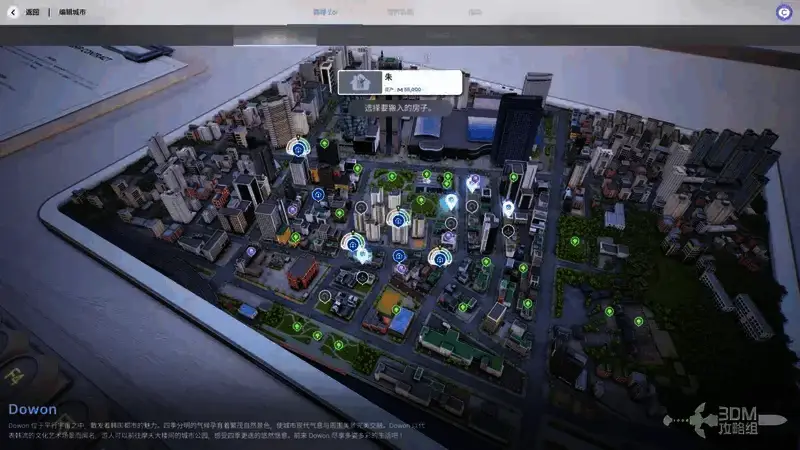
Task: Click the purple C icon top-right corner
Action: tap(784, 12)
